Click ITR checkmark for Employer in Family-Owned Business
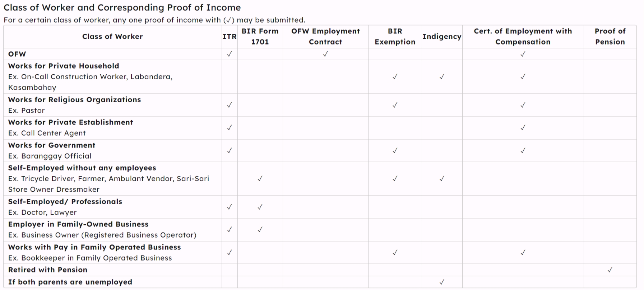 [x=230, y=230]
